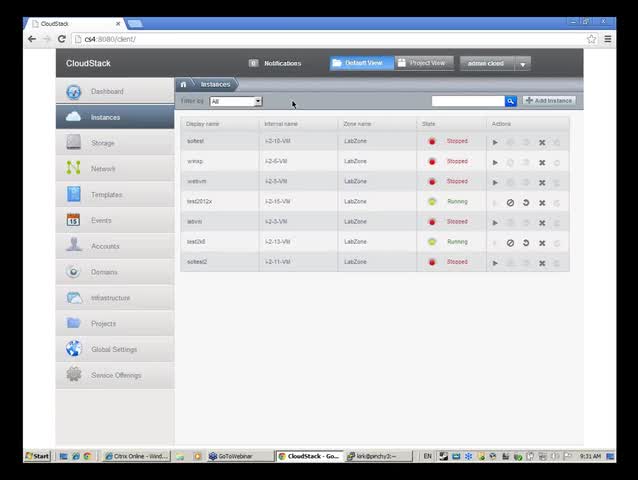
Task: Open the Domains section in sidebar
Action: [x=115, y=272]
